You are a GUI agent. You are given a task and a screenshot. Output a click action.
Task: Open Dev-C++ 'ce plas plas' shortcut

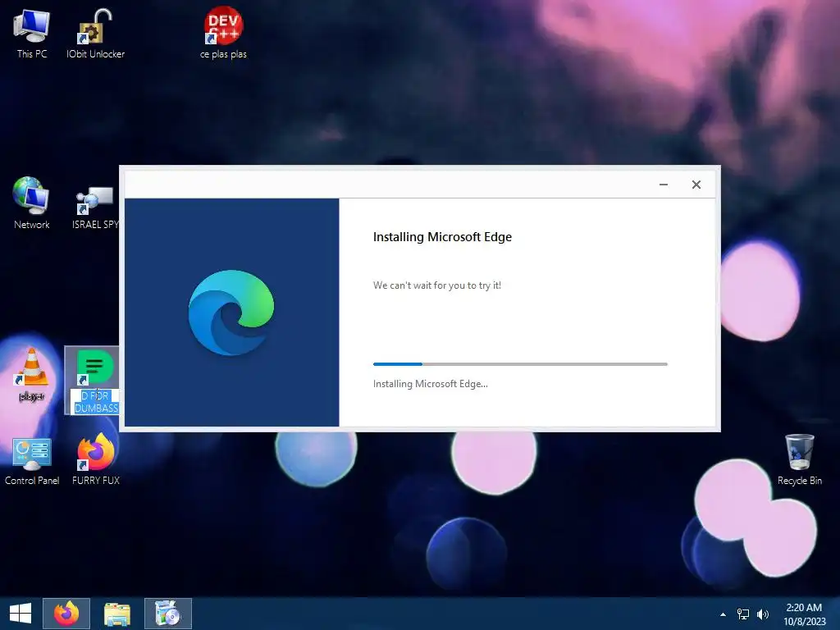(223, 33)
